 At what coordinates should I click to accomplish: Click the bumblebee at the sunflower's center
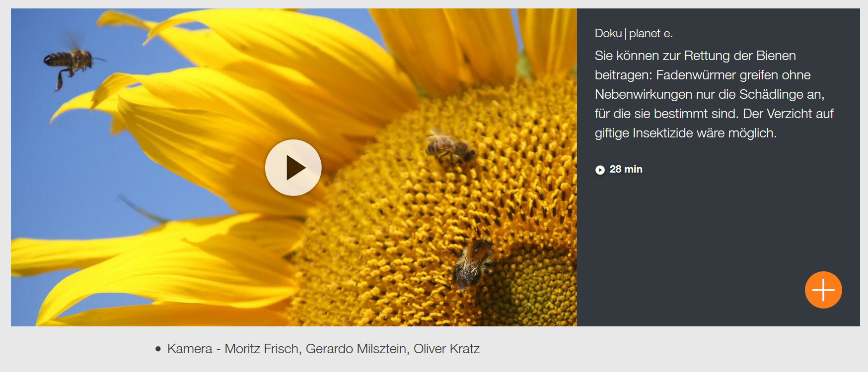[472, 263]
